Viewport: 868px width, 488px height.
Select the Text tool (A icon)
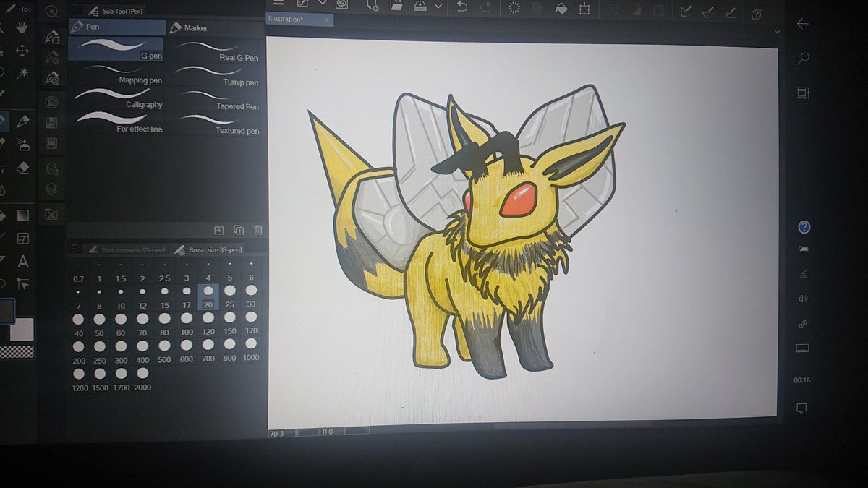[22, 262]
